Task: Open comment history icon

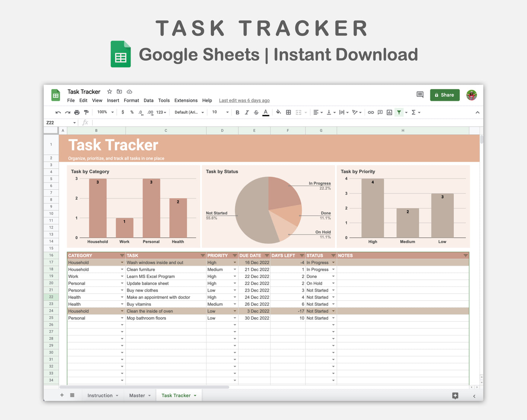Action: pyautogui.click(x=420, y=95)
